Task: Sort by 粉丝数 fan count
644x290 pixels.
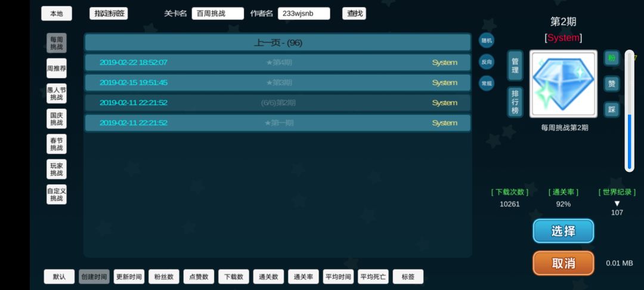Action: point(164,277)
